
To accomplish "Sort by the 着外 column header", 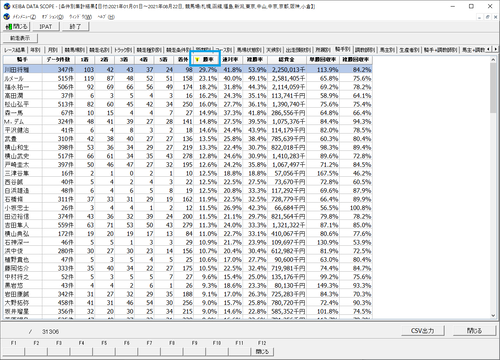I will click(183, 60).
